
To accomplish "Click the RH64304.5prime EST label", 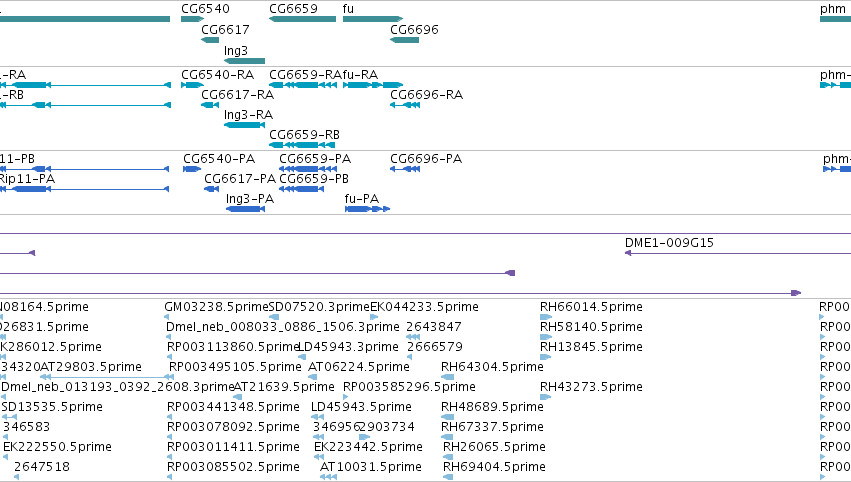I will click(492, 367).
